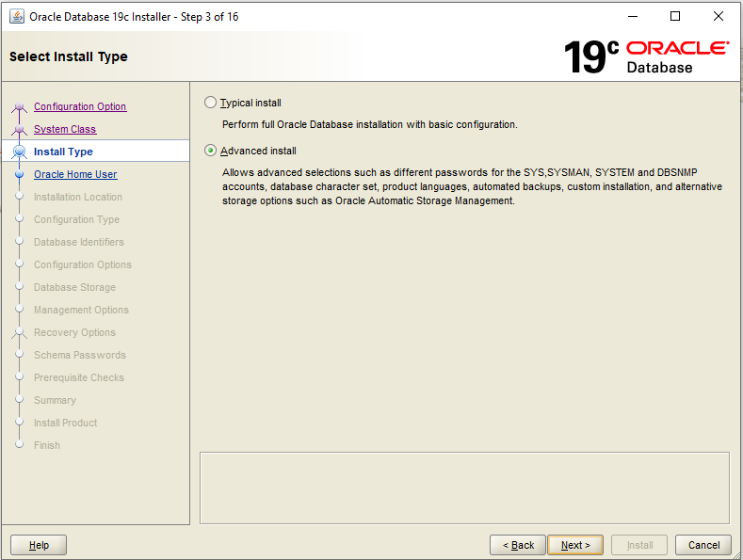Select the Advanced install radio button

(x=210, y=151)
